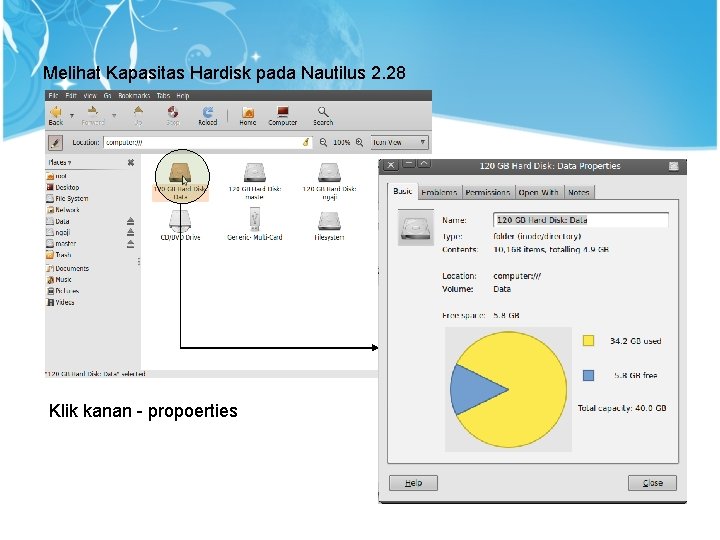Open Network in Places sidebar
720x540 pixels.
[63, 210]
